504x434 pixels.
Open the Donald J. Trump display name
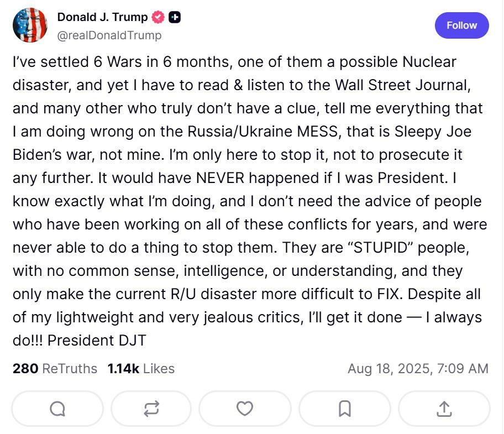[102, 17]
